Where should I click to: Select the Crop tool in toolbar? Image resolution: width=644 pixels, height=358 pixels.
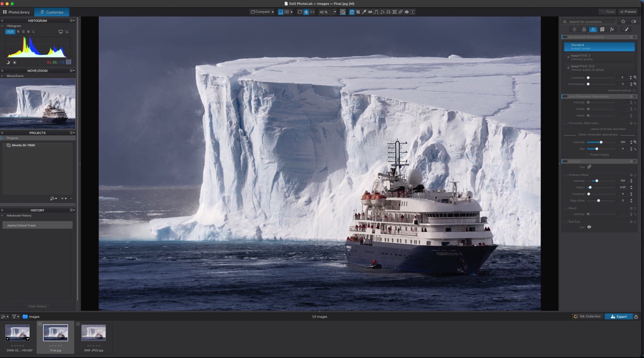click(x=358, y=12)
